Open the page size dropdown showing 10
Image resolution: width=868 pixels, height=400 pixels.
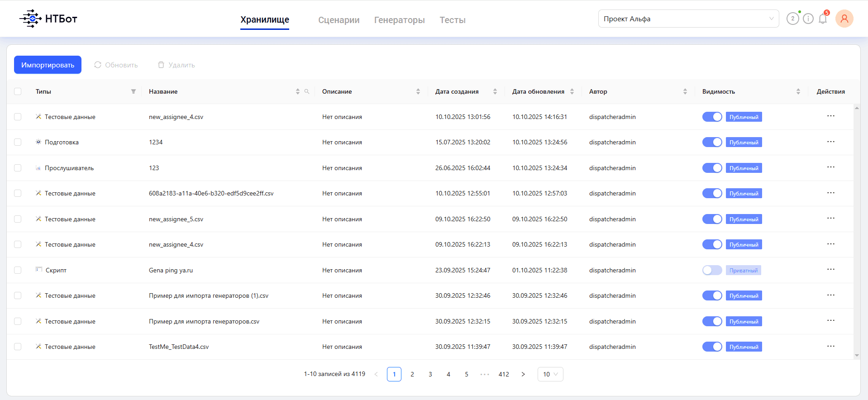[550, 374]
